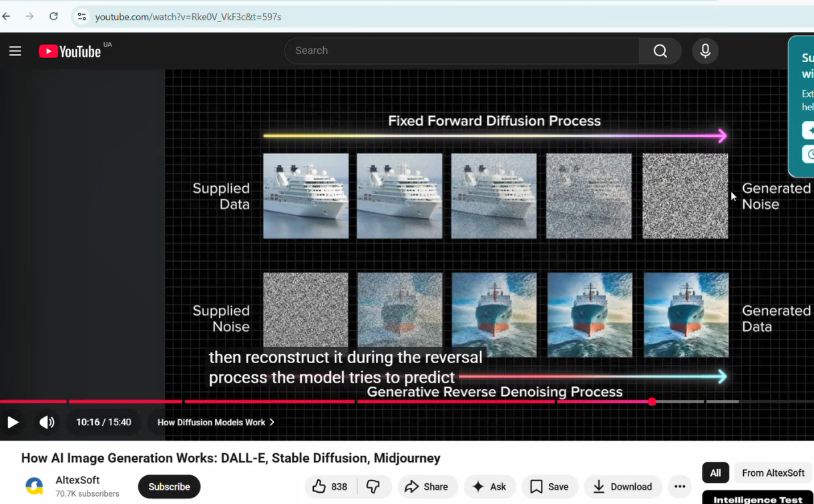The width and height of the screenshot is (814, 504).
Task: Open the three-dot more actions menu
Action: (x=680, y=487)
